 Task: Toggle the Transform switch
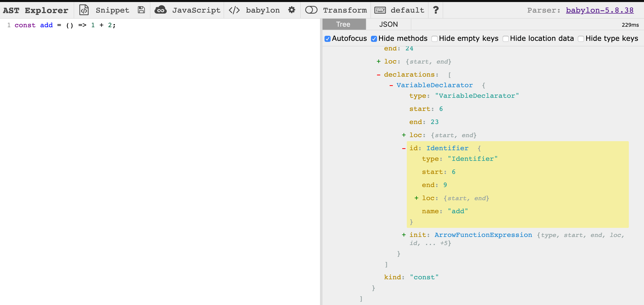point(311,10)
